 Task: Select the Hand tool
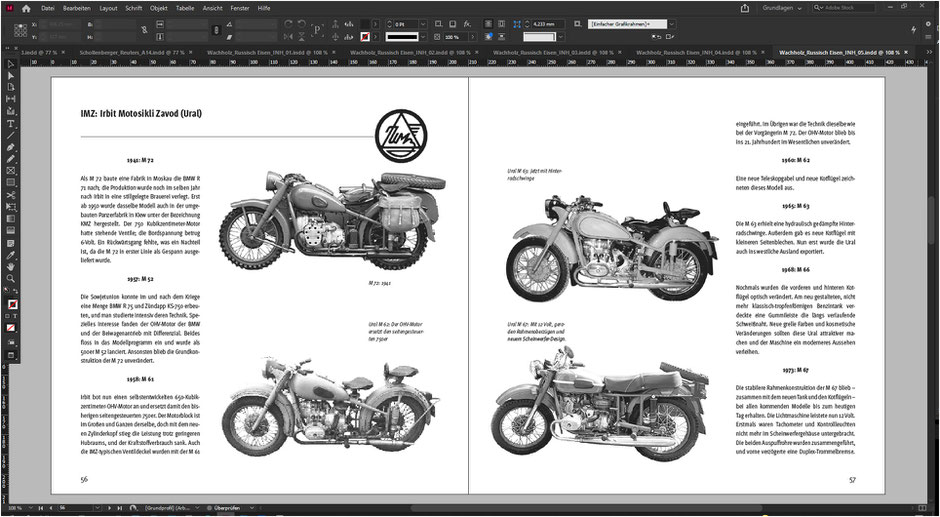[11, 266]
